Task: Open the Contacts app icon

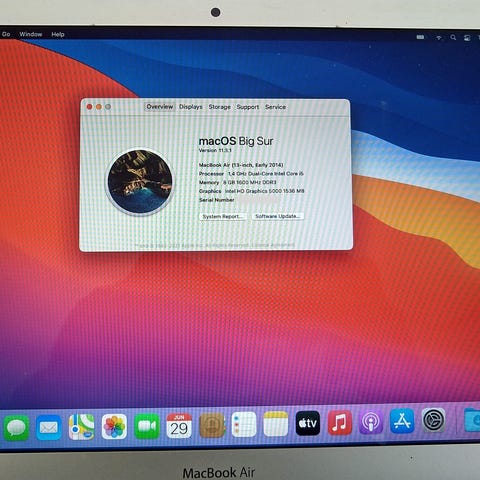Action: tap(212, 425)
